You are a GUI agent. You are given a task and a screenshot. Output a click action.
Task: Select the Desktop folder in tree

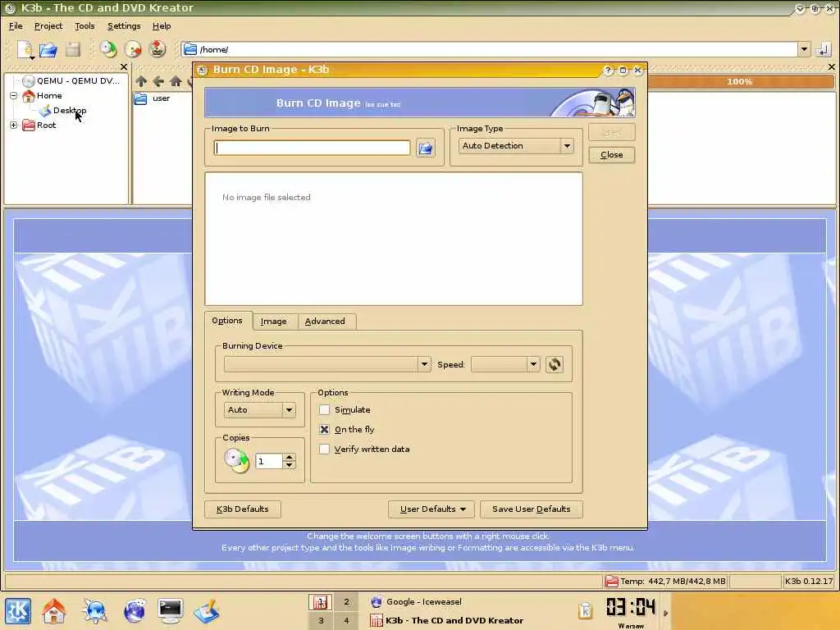point(62,111)
